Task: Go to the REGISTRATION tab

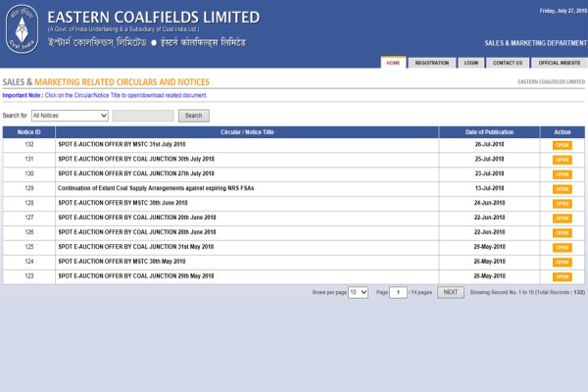Action: pos(431,63)
